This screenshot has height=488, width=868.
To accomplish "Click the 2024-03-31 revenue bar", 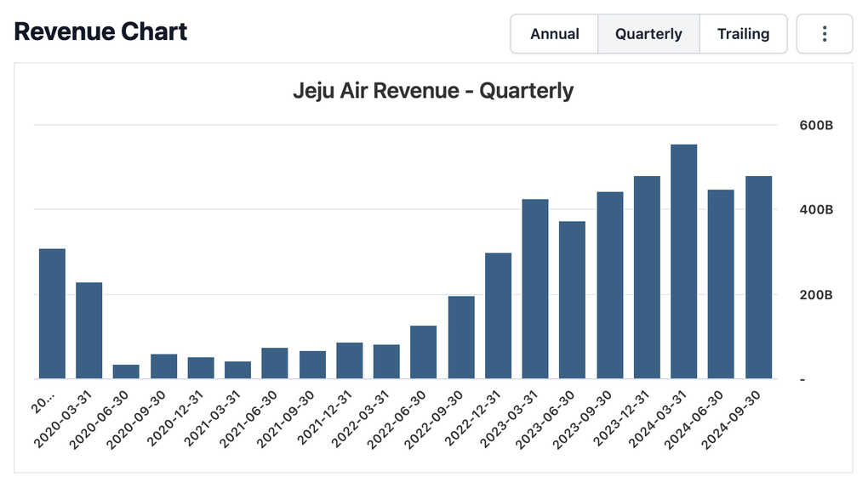I will (x=683, y=262).
